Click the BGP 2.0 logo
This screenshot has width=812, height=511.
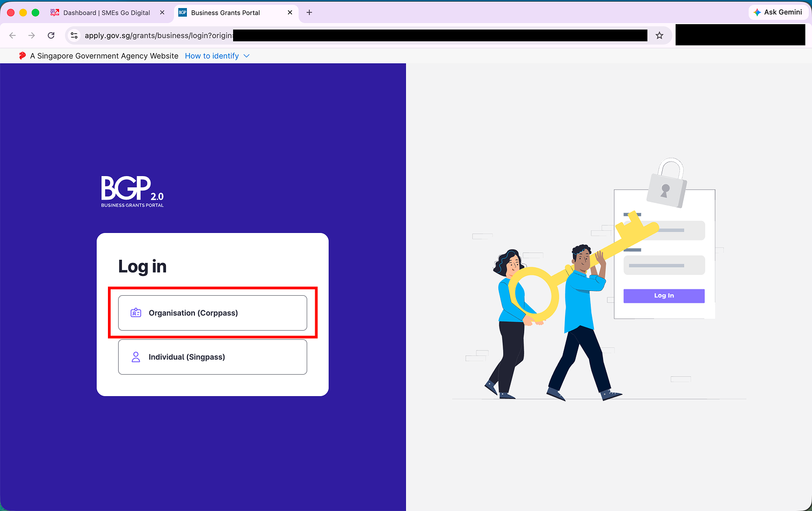[x=133, y=192]
